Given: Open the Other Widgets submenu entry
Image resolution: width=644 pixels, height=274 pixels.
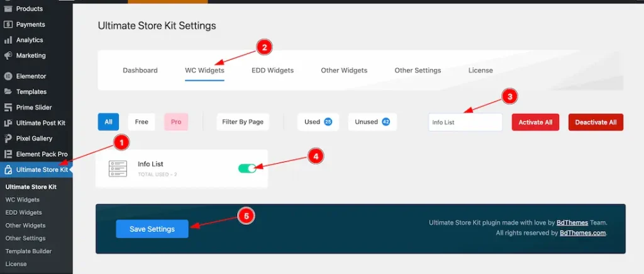Looking at the screenshot, I should click(25, 225).
